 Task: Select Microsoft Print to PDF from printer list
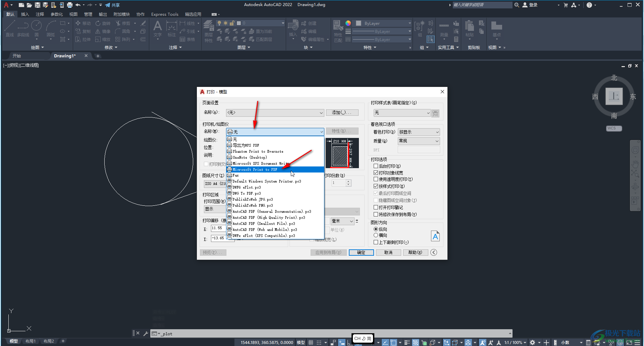point(275,169)
